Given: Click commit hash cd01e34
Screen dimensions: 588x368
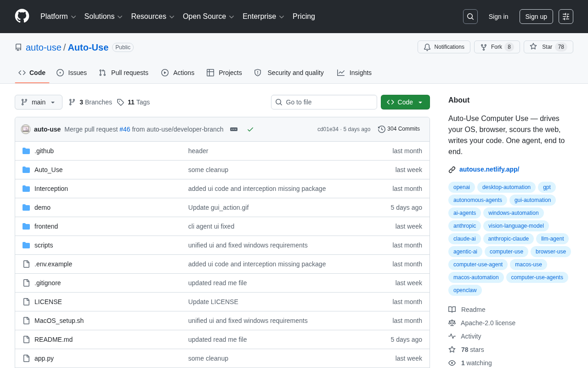Looking at the screenshot, I should (328, 129).
